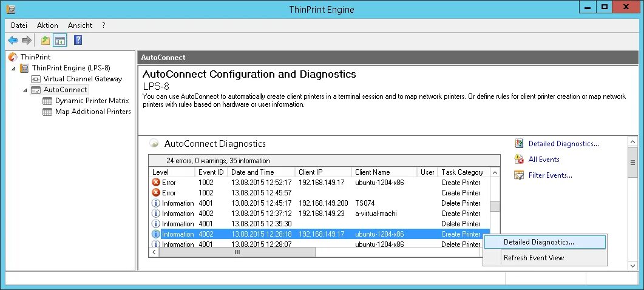Open the Ansicht menu
The width and height of the screenshot is (644, 290).
click(80, 25)
